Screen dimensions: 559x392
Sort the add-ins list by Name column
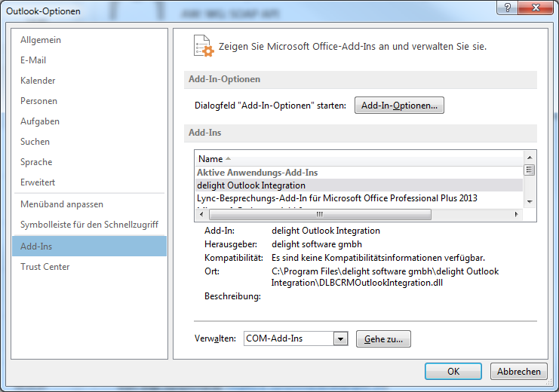click(210, 158)
